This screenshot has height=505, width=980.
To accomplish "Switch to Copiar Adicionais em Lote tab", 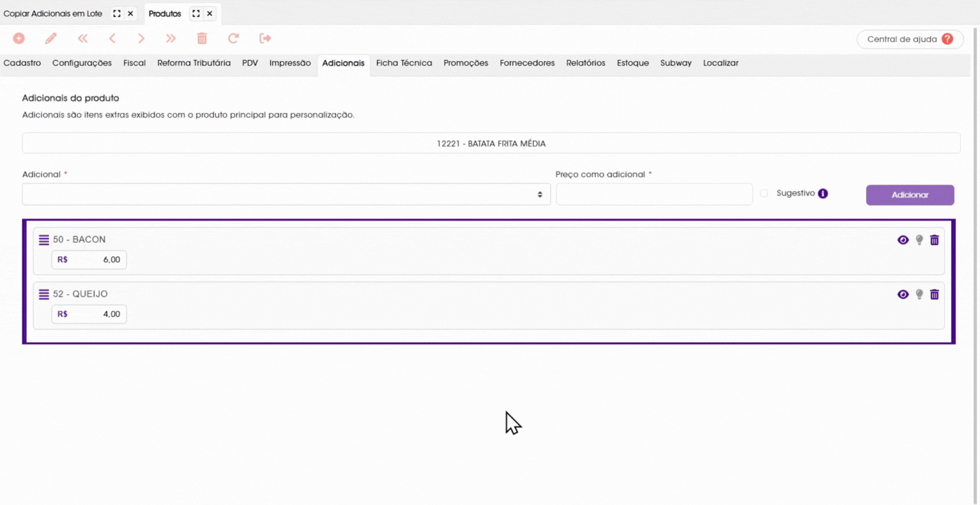I will click(53, 13).
